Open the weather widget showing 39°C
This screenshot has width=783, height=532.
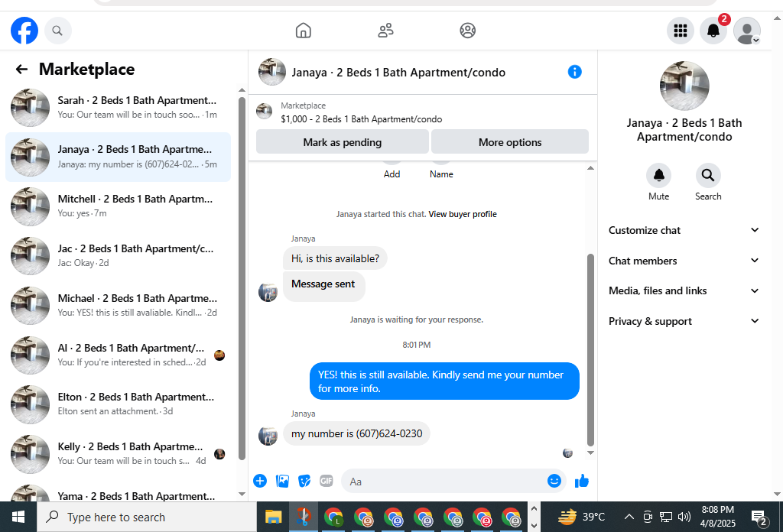[x=581, y=517]
